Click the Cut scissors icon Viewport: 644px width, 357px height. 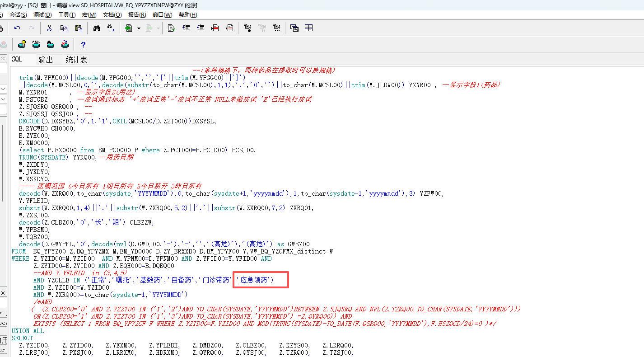coord(49,28)
